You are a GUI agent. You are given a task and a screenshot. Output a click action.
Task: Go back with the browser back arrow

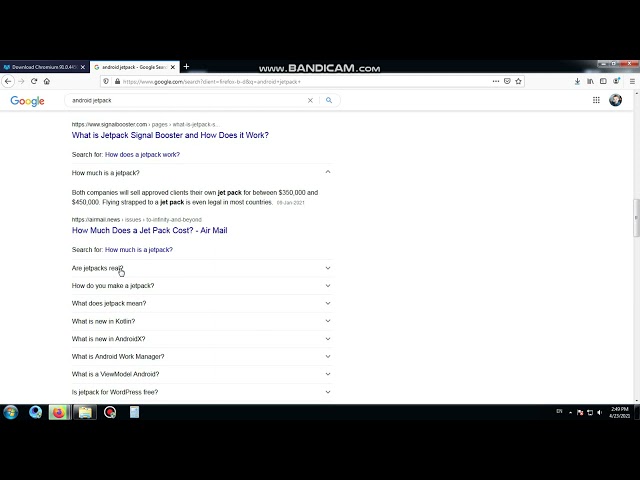point(8,81)
